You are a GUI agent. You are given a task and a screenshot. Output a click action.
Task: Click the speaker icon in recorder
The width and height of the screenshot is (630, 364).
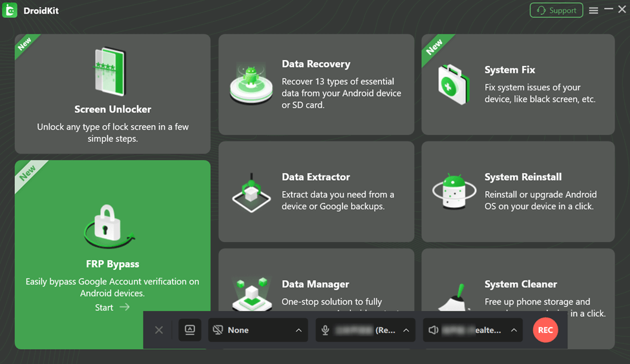(433, 330)
